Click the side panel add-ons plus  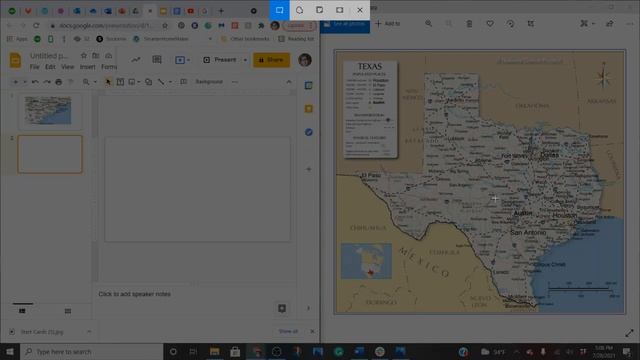(309, 169)
